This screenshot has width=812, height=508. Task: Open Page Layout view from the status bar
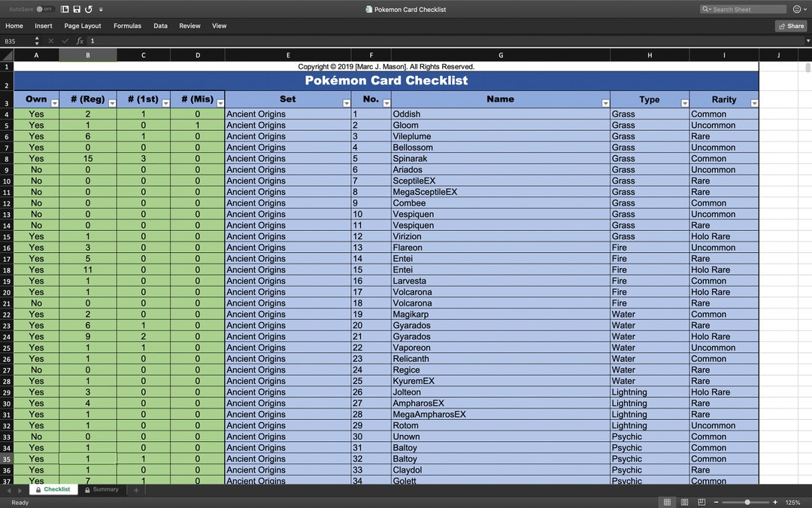(685, 502)
